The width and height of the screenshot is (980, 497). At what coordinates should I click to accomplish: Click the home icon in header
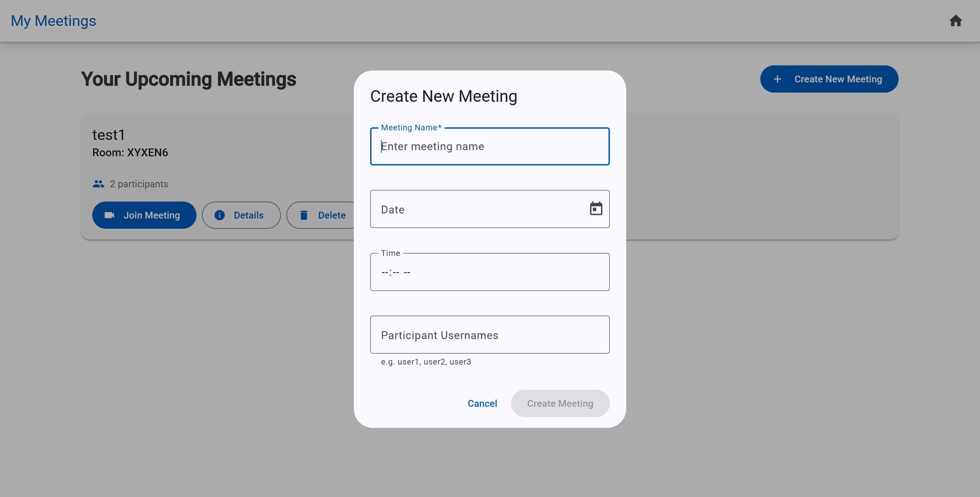click(955, 20)
